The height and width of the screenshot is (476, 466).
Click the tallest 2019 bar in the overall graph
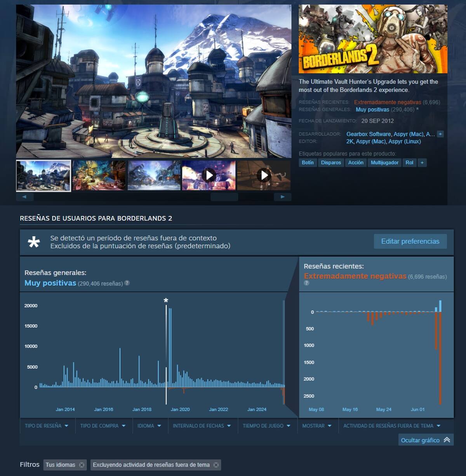click(170, 347)
